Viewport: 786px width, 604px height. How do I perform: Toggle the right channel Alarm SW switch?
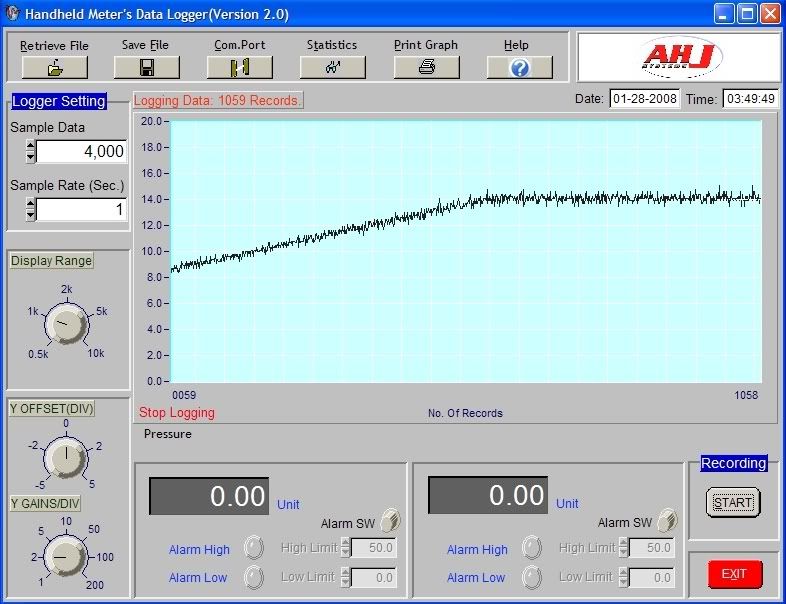667,520
